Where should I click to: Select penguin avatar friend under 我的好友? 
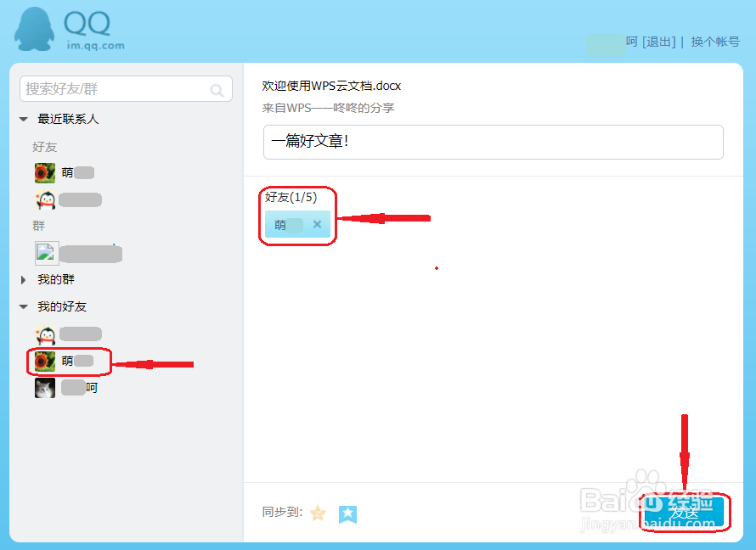click(68, 334)
